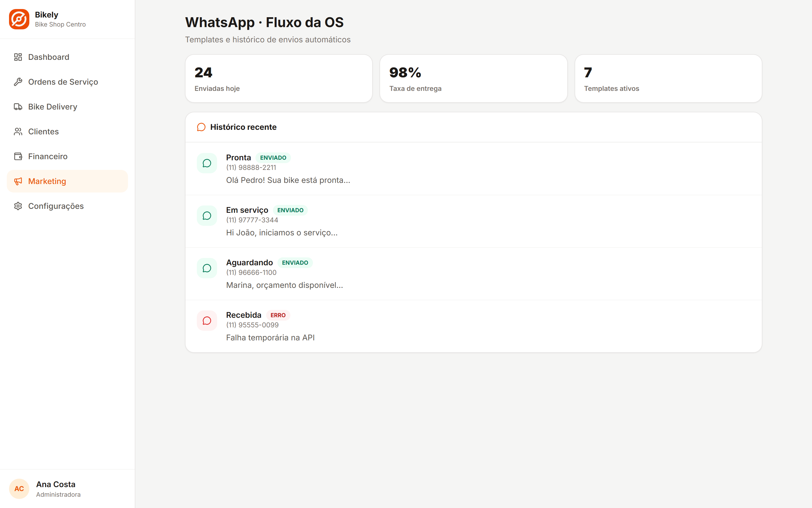Viewport: 812px width, 508px height.
Task: Click the ENVIADO badge next to Em serviço
Action: [290, 210]
